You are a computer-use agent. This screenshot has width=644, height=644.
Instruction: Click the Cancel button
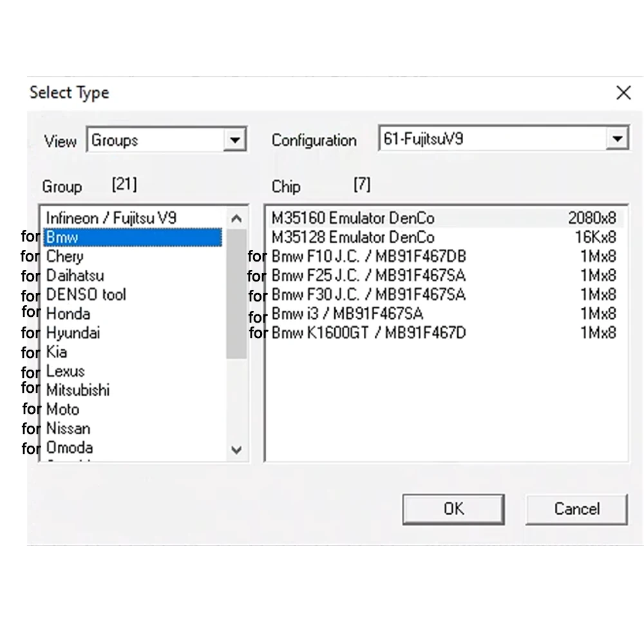576,509
